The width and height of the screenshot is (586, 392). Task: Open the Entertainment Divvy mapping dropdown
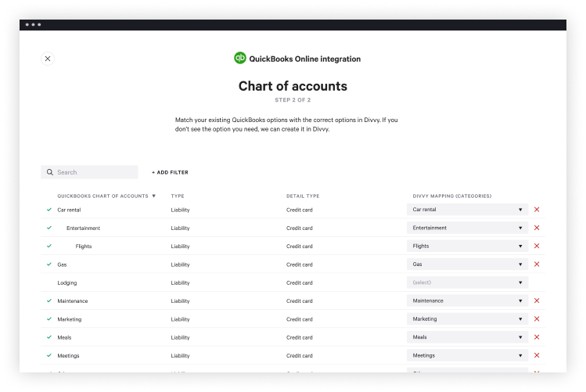[467, 228]
